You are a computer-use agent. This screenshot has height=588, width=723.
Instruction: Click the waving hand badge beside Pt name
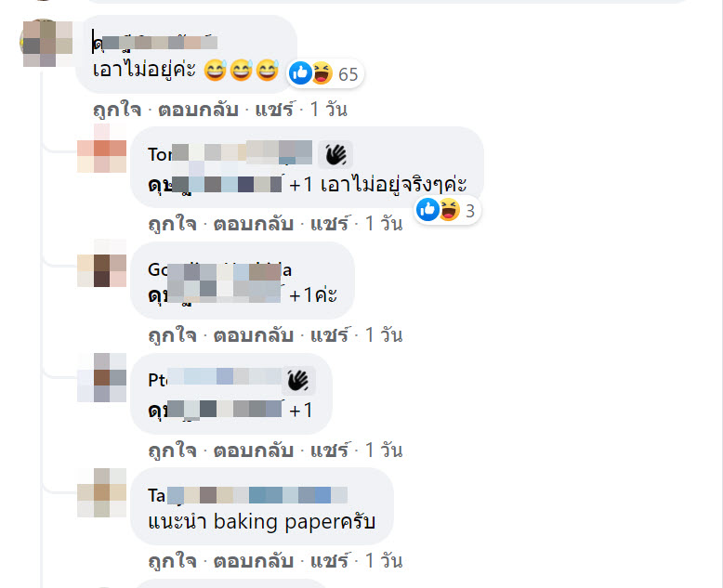[x=298, y=381]
